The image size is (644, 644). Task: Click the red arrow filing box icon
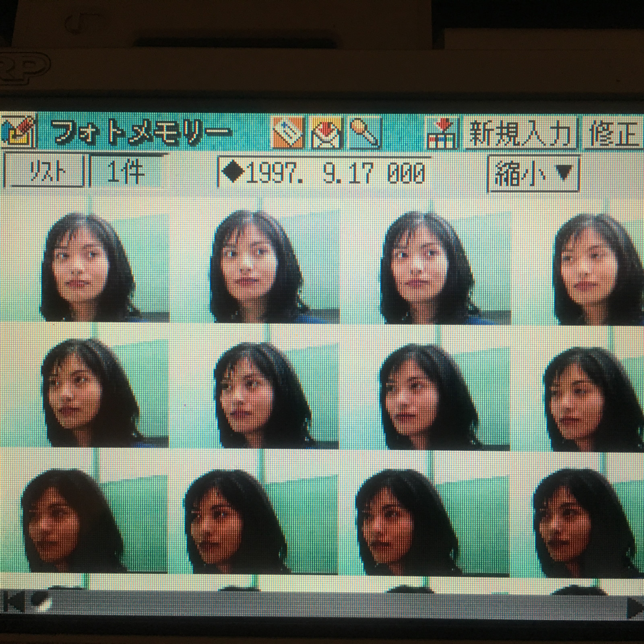pyautogui.click(x=443, y=133)
